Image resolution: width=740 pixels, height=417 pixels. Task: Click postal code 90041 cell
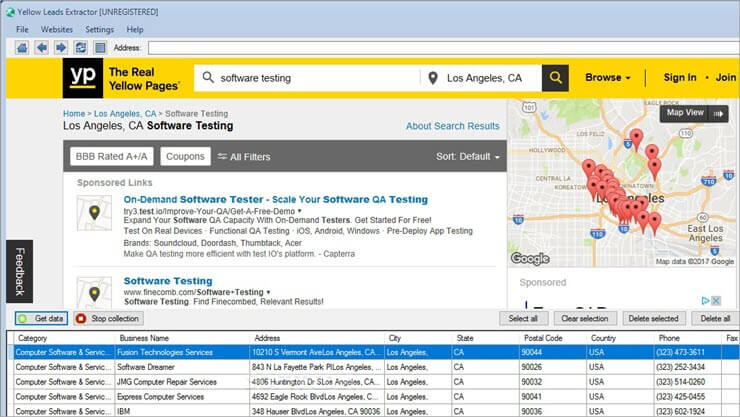pyautogui.click(x=553, y=397)
